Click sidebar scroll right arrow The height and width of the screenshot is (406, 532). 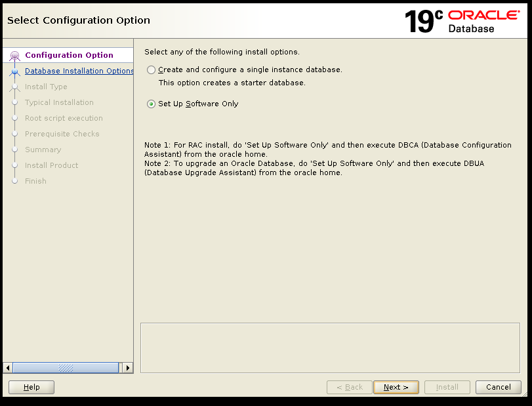(x=127, y=368)
